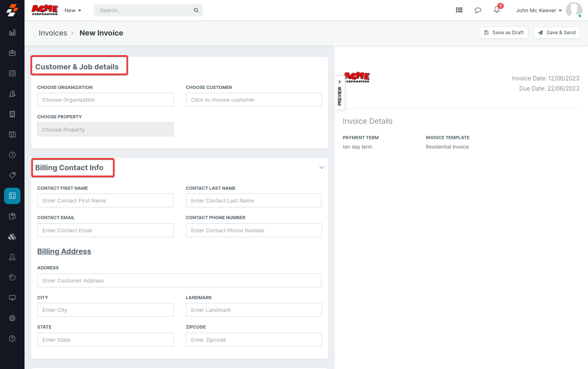Open the New dropdown menu
This screenshot has height=369, width=588.
[x=73, y=11]
